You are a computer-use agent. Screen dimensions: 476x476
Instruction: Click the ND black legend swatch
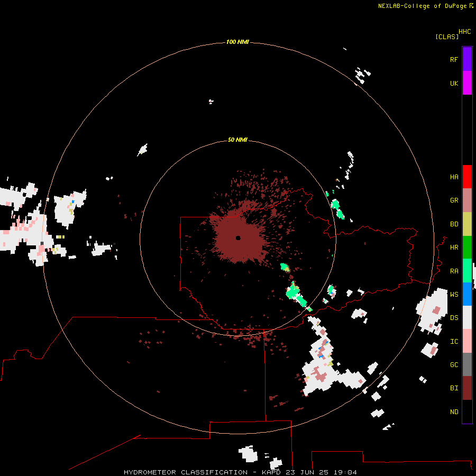pyautogui.click(x=467, y=411)
